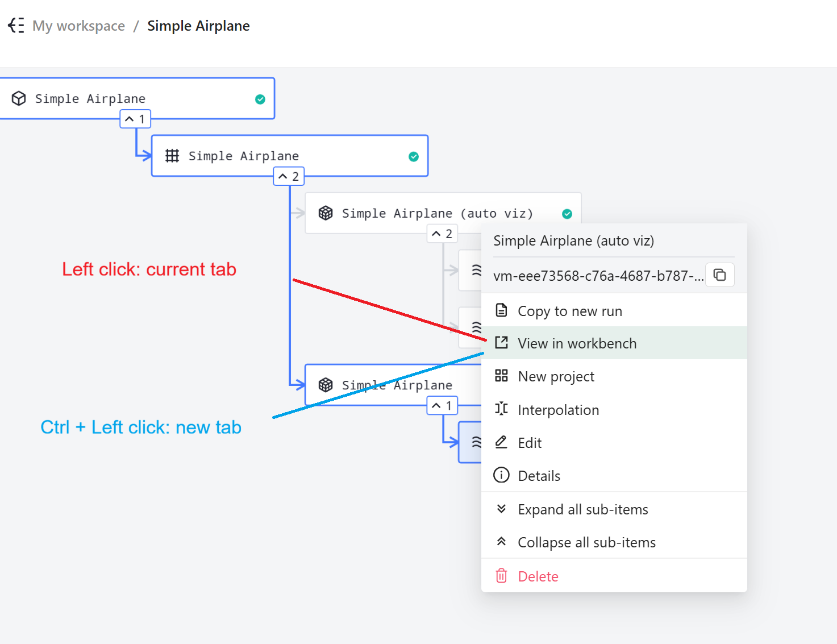837x644 pixels.
Task: Click the green status check on top geometry node
Action: pyautogui.click(x=260, y=99)
